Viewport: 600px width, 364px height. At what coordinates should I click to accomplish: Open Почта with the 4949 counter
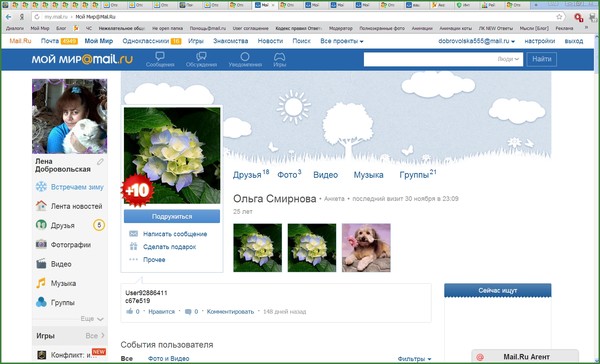click(x=59, y=41)
